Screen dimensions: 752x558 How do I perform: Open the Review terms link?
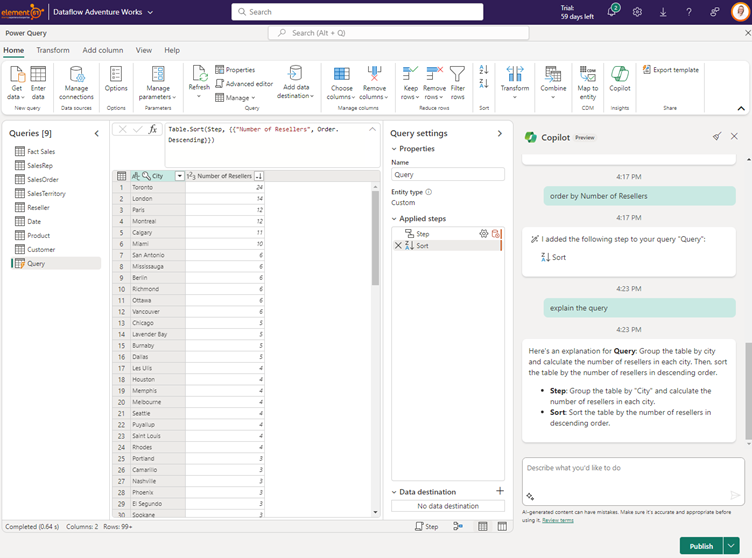(558, 520)
